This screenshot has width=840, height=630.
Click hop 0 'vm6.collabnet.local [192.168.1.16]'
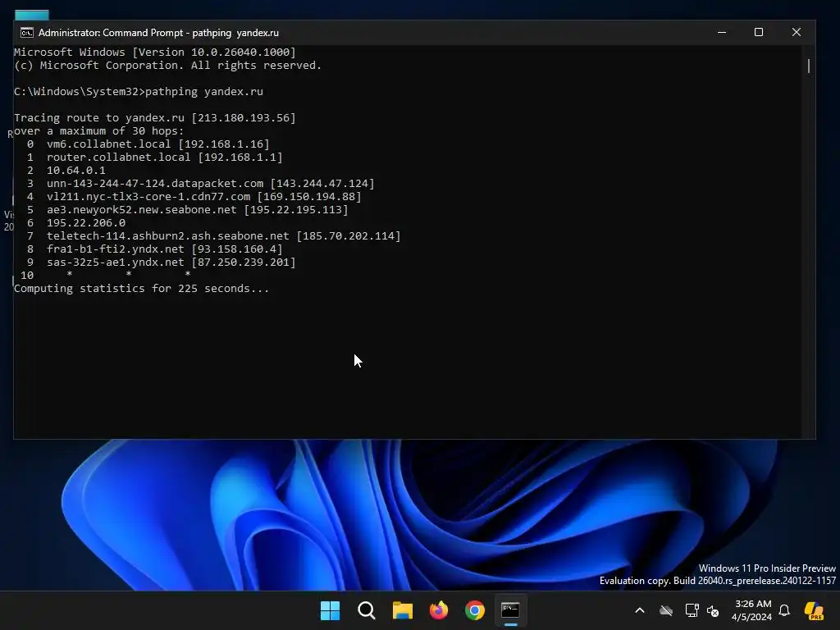point(158,144)
